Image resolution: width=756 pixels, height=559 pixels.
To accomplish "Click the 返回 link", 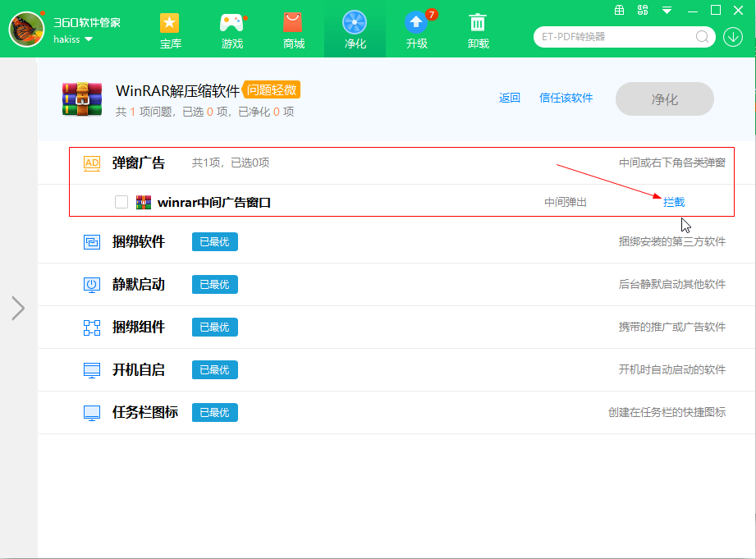I will (509, 98).
